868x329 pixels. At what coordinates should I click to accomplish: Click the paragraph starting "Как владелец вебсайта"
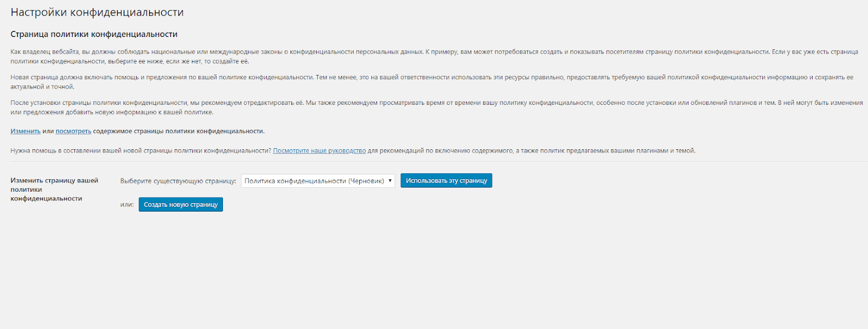pos(217,52)
